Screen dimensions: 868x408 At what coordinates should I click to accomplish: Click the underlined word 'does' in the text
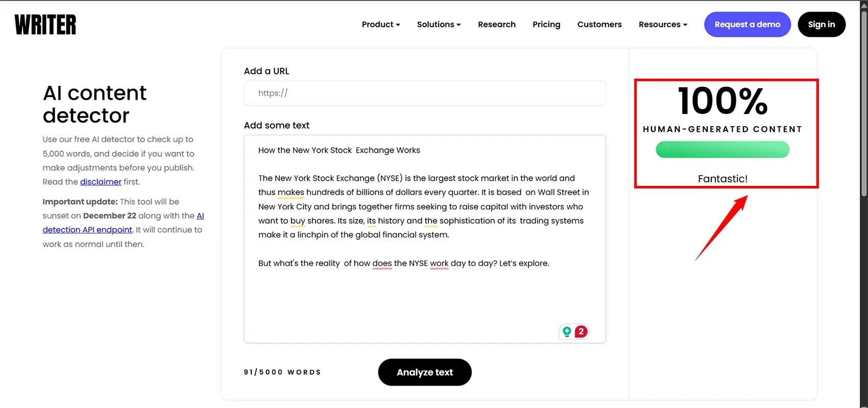(382, 263)
